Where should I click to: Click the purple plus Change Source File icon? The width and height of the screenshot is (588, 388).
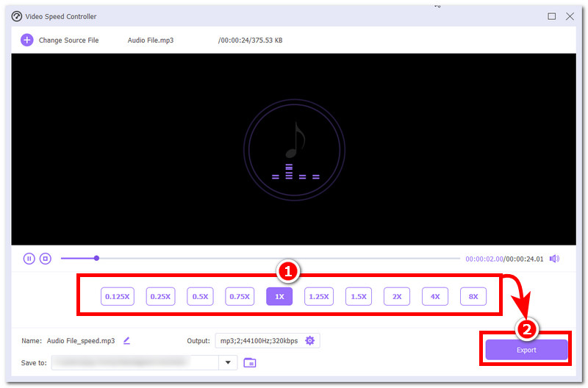point(27,40)
